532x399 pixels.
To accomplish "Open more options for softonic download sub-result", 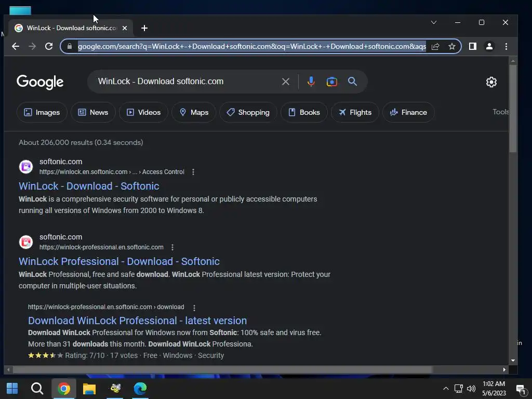I will coord(194,308).
